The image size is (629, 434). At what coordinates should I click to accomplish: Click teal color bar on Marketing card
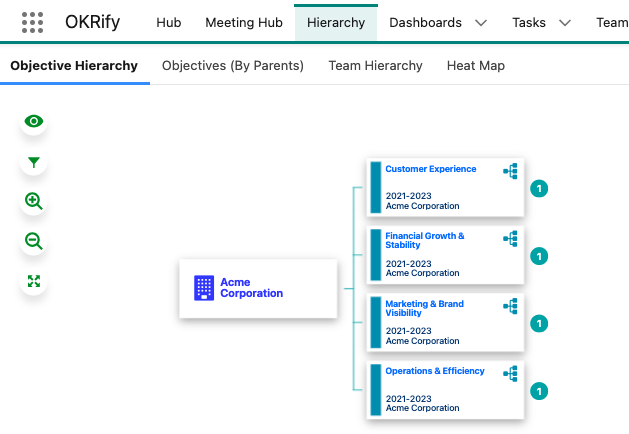coord(376,322)
